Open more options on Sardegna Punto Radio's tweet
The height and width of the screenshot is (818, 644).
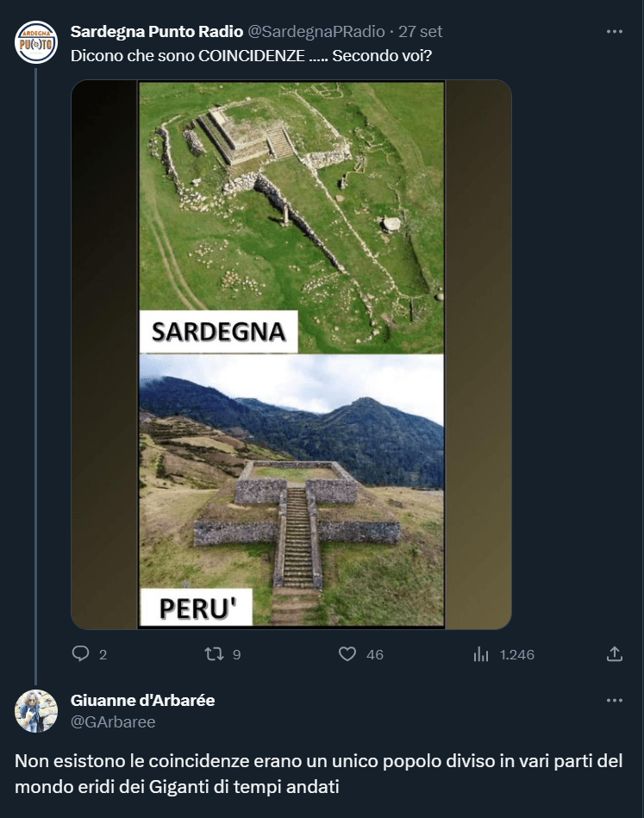click(614, 31)
